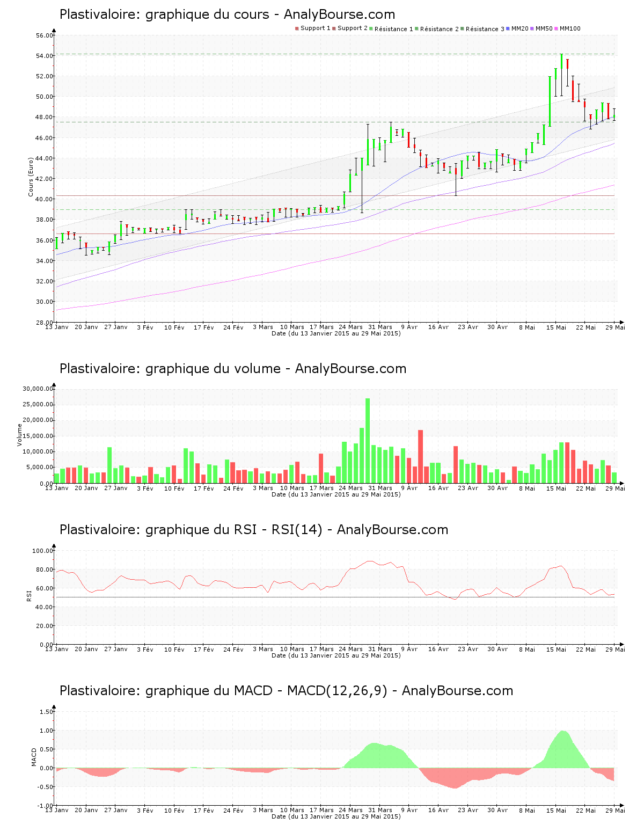
Task: Click the MACD chart date range caption
Action: tap(336, 816)
